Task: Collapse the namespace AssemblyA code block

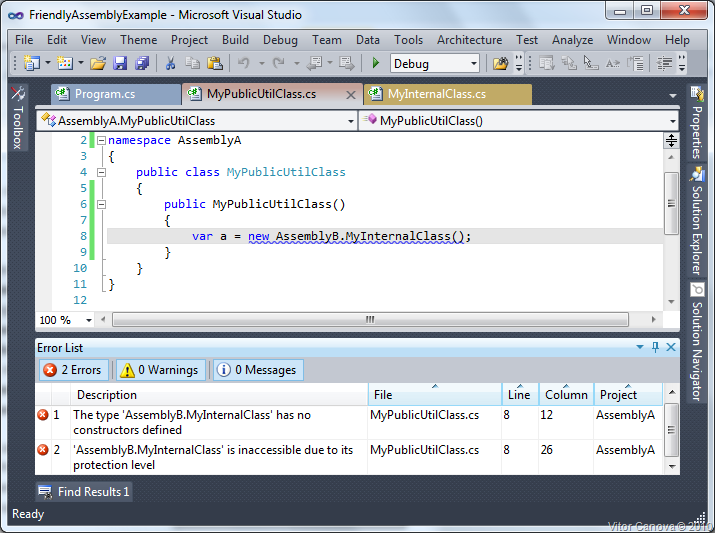Action: tap(102, 140)
